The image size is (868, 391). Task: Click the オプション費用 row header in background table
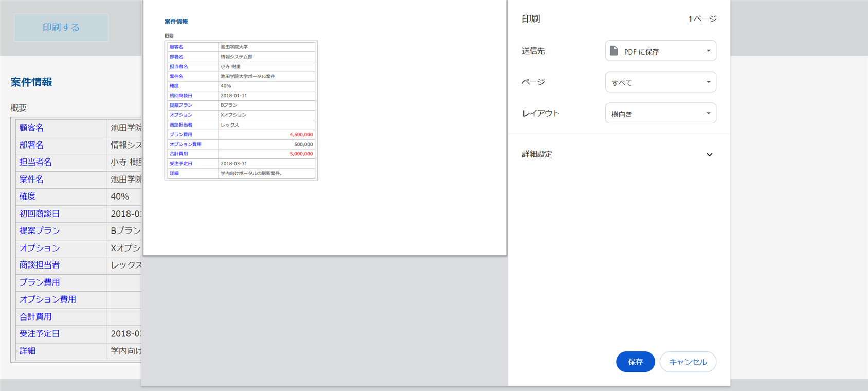(48, 299)
